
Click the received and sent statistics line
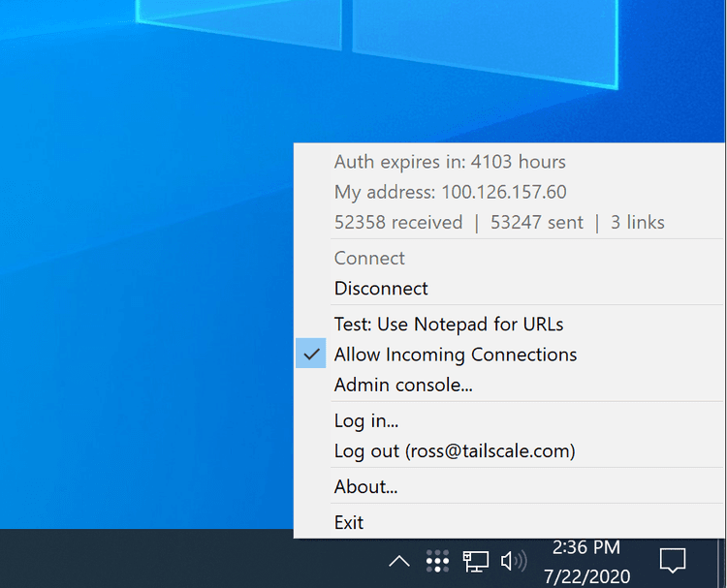pos(498,223)
